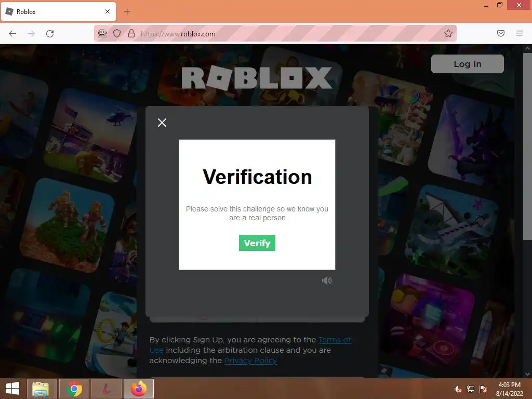Open the Pocket save icon
The height and width of the screenshot is (399, 532).
click(x=500, y=33)
